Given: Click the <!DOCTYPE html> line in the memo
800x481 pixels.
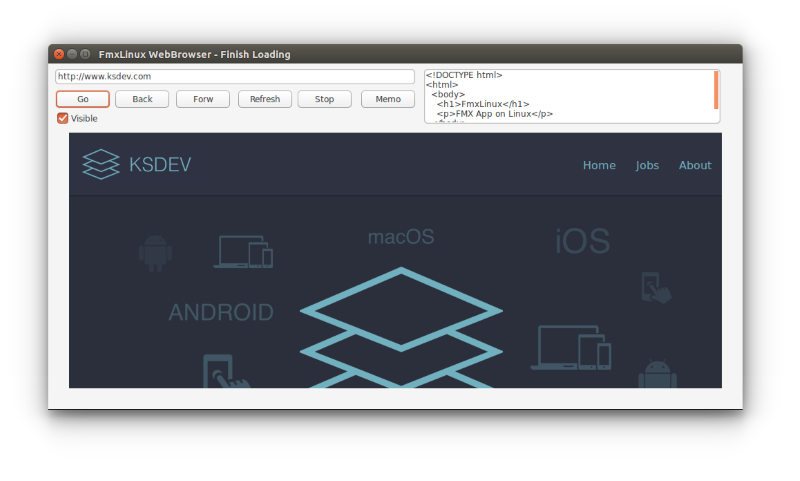Looking at the screenshot, I should [x=464, y=75].
